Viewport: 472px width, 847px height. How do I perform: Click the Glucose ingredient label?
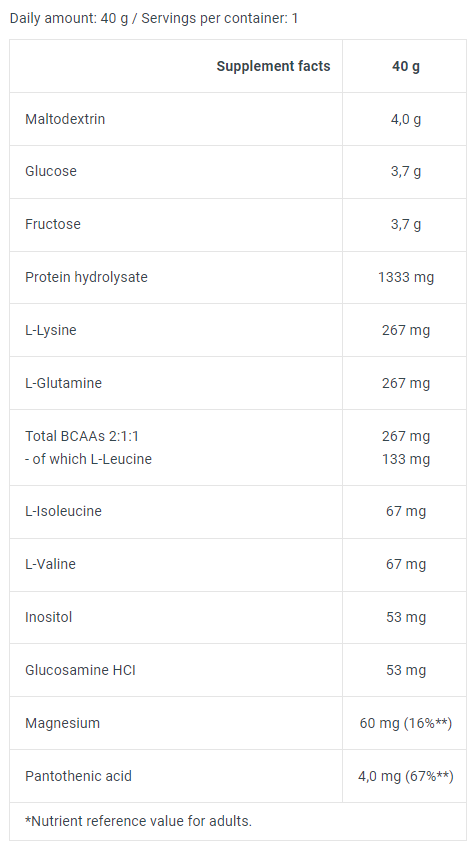(51, 171)
